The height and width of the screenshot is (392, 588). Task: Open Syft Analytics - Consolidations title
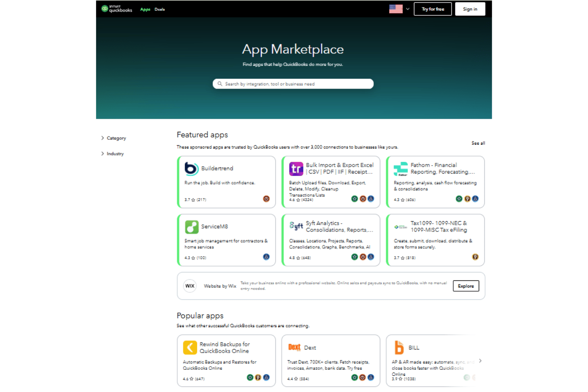point(339,226)
